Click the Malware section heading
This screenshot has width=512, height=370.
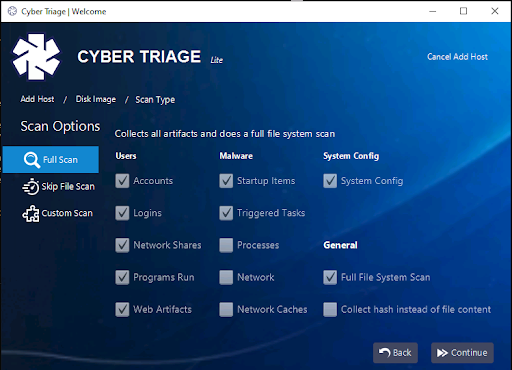(x=236, y=156)
